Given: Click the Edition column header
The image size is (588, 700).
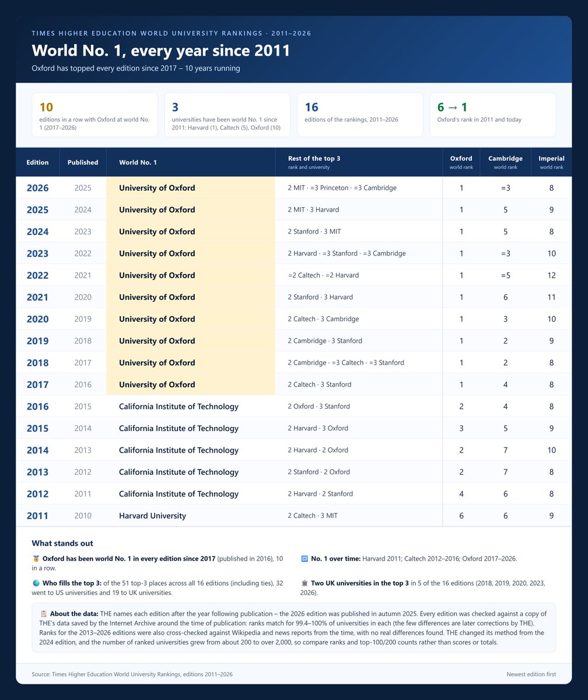Looking at the screenshot, I should (38, 162).
